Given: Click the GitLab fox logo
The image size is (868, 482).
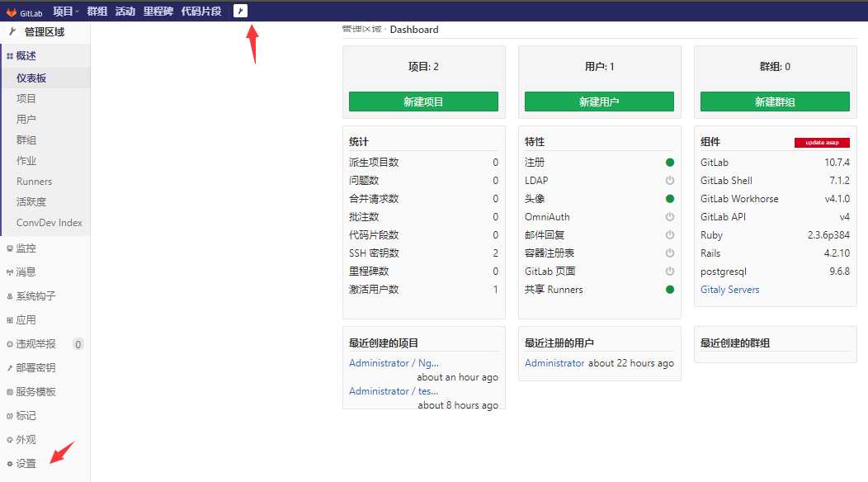Looking at the screenshot, I should click(x=11, y=12).
